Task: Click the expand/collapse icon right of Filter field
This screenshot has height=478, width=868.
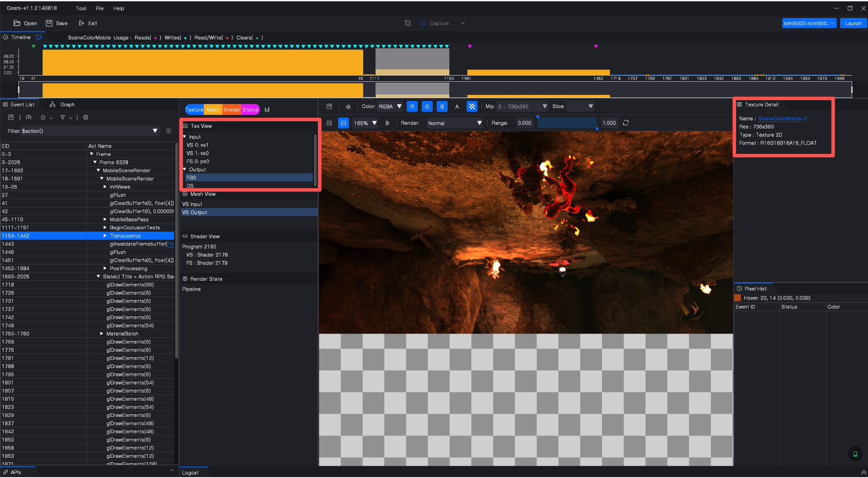Action: tap(168, 131)
